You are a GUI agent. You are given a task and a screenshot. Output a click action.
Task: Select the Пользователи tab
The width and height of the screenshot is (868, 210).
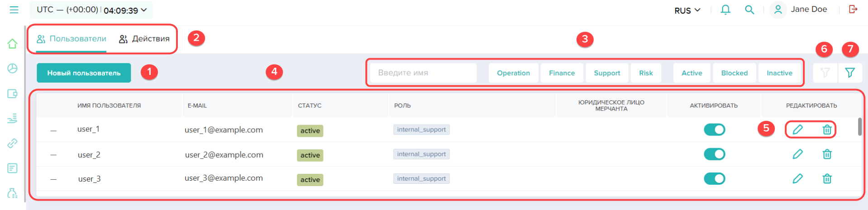(x=72, y=39)
